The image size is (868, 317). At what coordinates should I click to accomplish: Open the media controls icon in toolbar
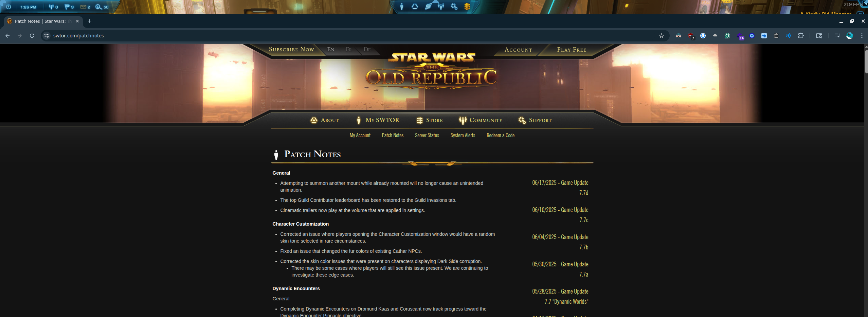(x=837, y=36)
